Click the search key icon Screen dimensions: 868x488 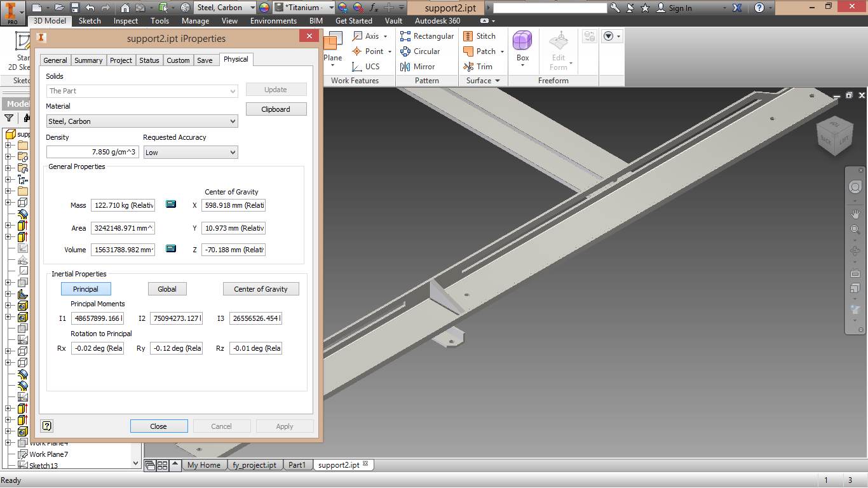(x=614, y=8)
